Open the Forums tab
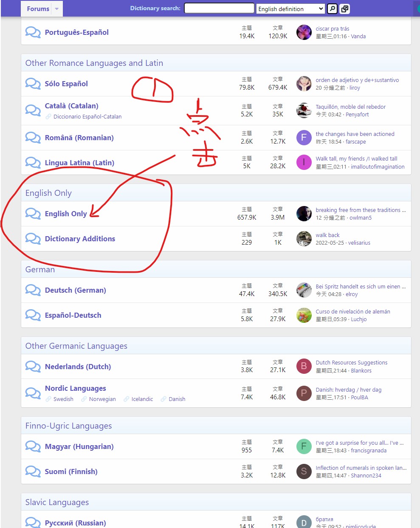This screenshot has width=420, height=528. click(38, 8)
